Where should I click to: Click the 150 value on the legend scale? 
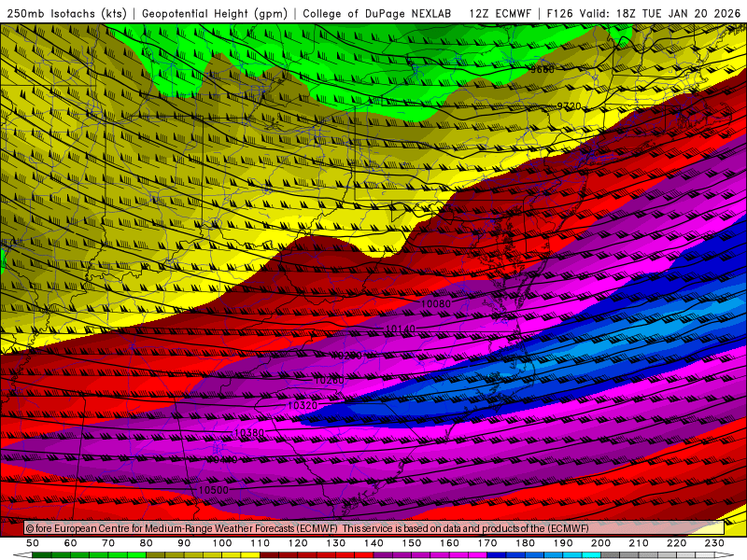tap(412, 543)
